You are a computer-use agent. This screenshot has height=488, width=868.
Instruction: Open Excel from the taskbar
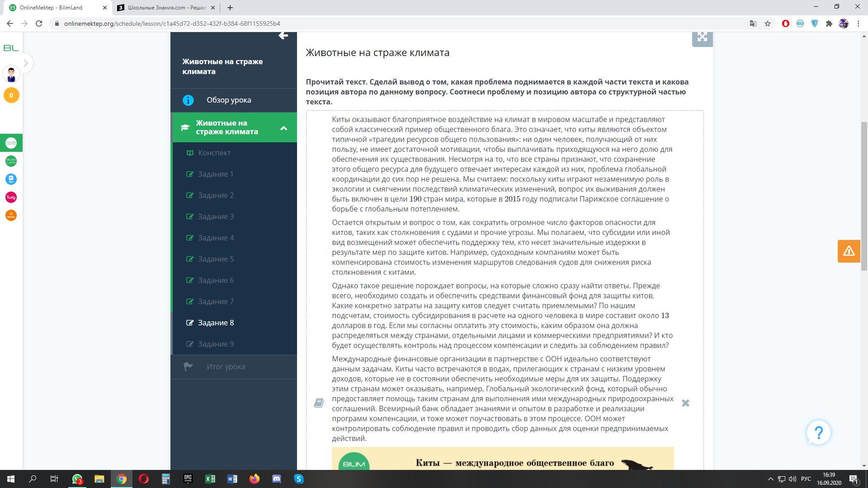pyautogui.click(x=210, y=479)
